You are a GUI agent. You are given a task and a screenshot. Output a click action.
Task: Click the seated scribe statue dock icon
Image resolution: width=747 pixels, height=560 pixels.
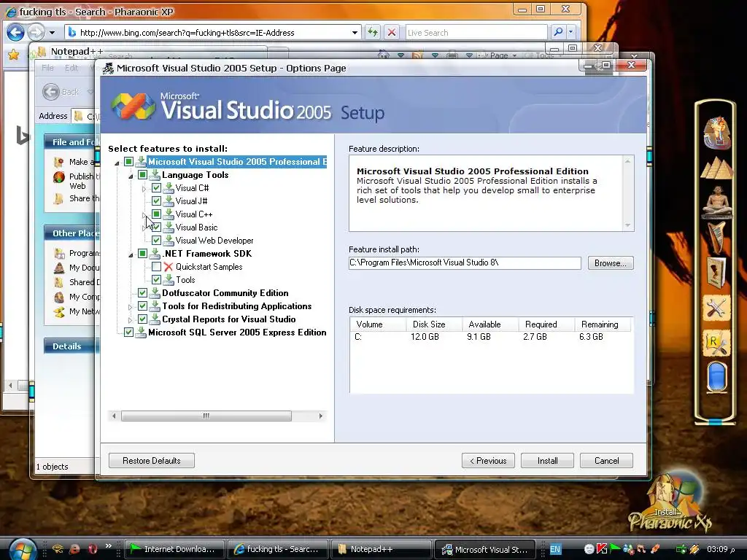(716, 202)
